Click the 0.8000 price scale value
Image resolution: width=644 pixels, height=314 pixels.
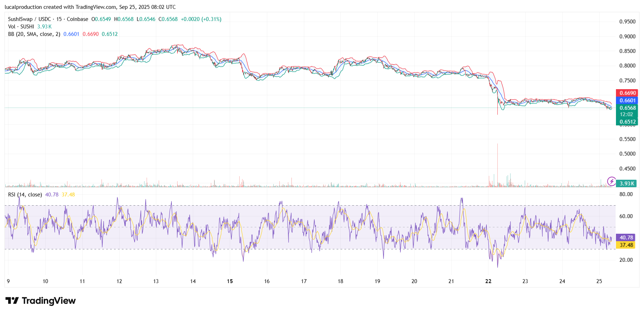coord(627,66)
